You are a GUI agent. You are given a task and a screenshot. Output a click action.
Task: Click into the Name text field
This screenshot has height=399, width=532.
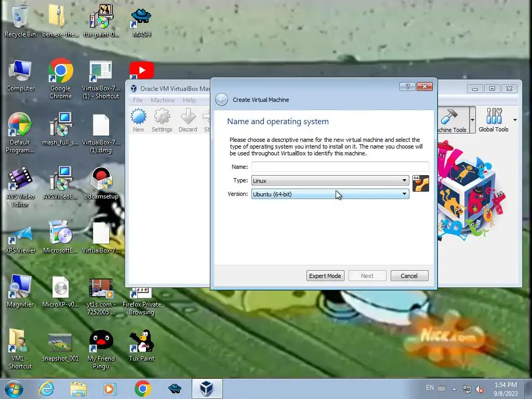(340, 167)
